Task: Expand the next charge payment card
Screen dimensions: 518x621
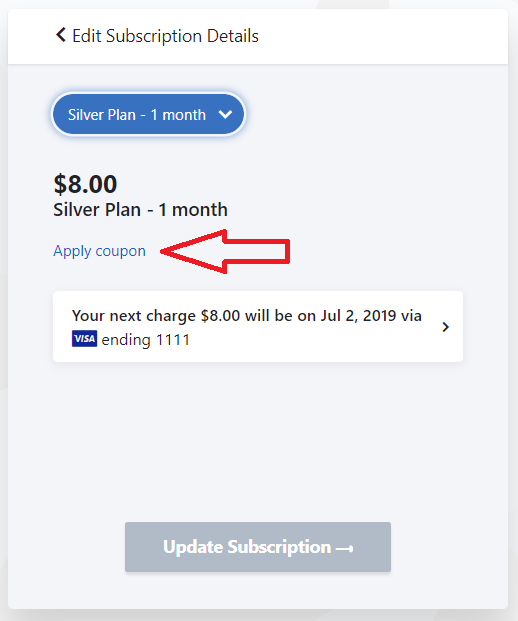Action: pyautogui.click(x=258, y=327)
